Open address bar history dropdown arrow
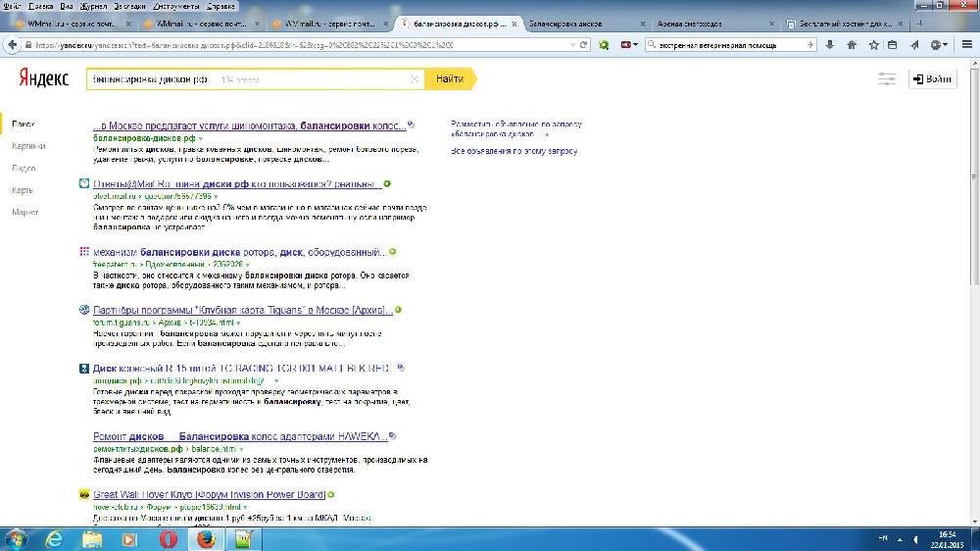This screenshot has height=551, width=980. [572, 45]
